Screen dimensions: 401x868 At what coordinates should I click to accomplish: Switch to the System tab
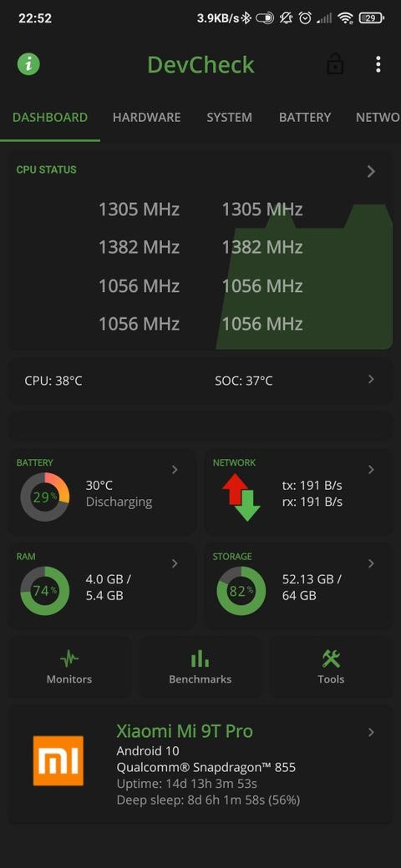[x=229, y=118]
